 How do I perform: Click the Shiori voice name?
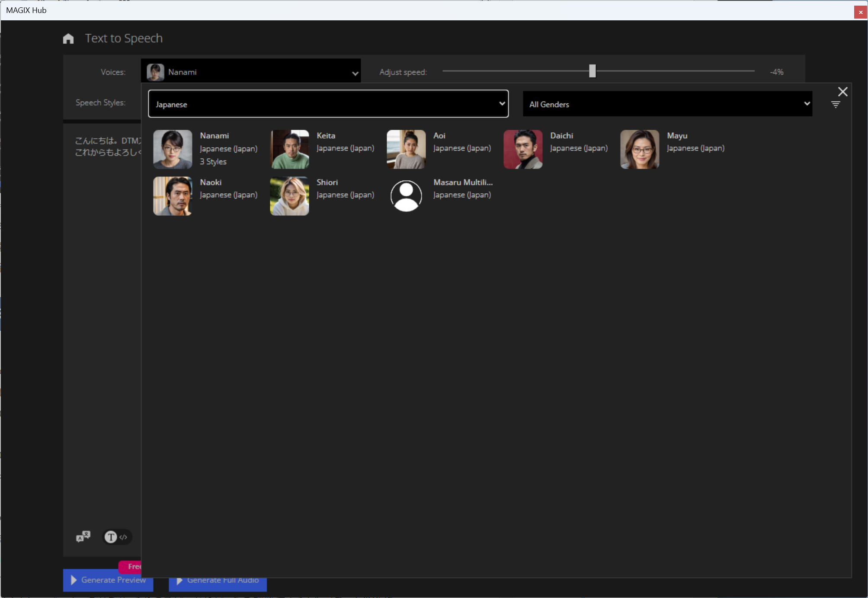327,182
